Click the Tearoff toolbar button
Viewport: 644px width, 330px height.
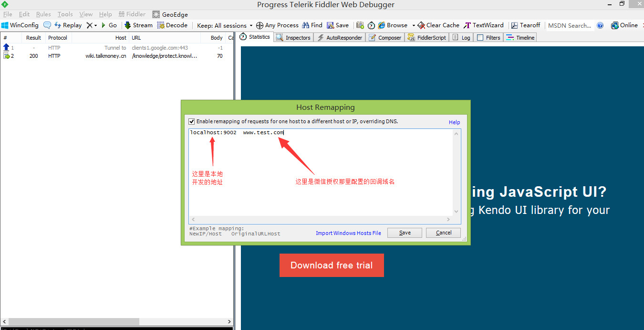(x=526, y=25)
